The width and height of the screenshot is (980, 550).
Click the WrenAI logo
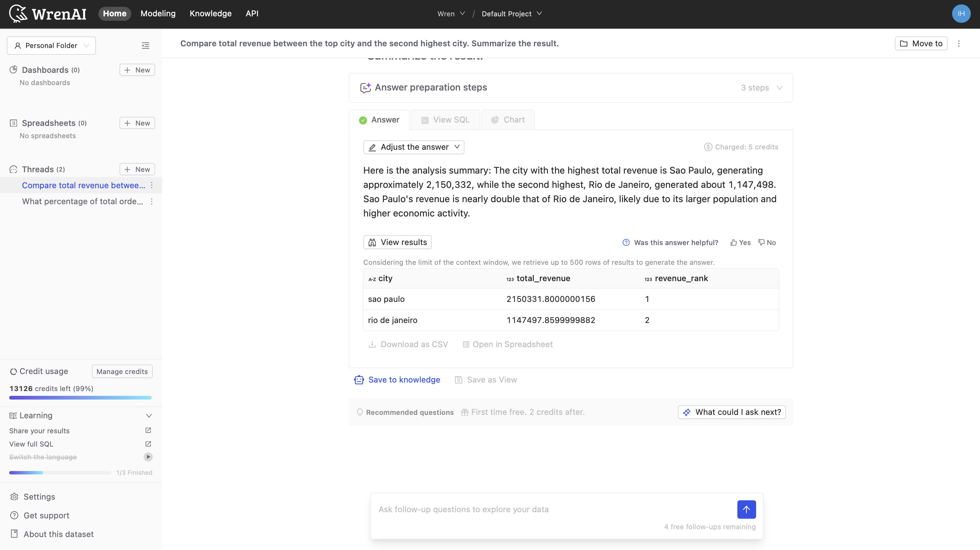coord(47,14)
